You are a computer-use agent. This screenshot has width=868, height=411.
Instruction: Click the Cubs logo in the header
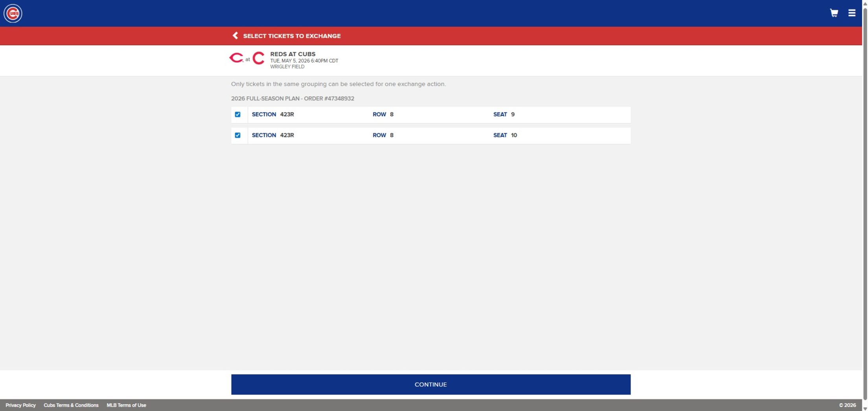(13, 13)
